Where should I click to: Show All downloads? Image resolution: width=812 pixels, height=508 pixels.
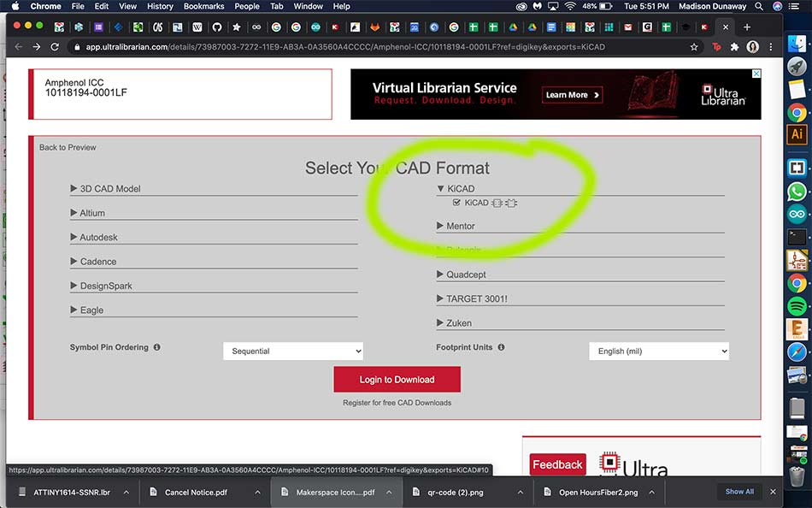pyautogui.click(x=739, y=492)
